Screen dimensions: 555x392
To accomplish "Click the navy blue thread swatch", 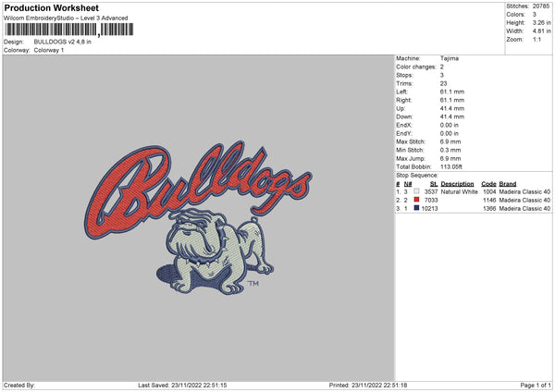I will (x=416, y=208).
